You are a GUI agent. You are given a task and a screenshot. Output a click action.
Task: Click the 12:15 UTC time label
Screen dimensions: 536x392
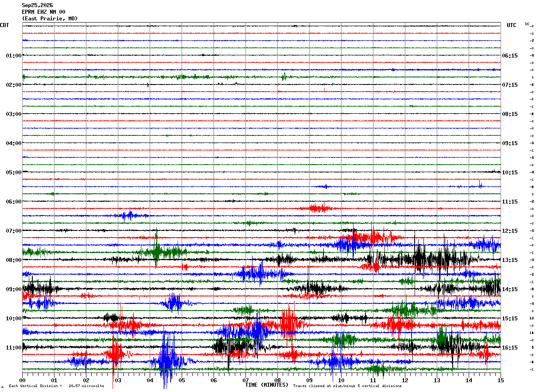click(510, 231)
